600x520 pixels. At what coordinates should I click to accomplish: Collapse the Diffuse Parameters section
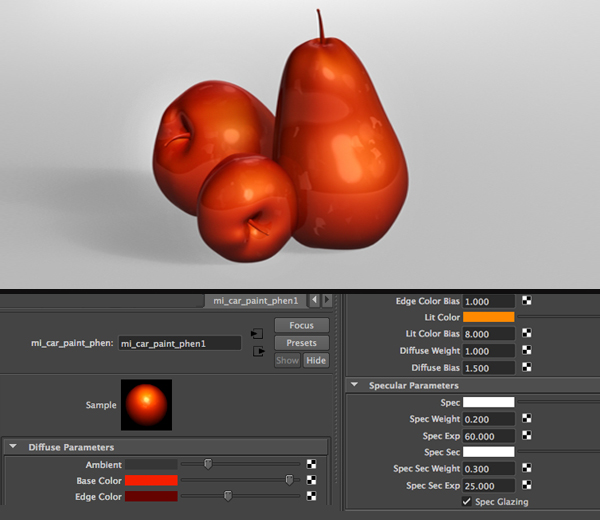13,447
